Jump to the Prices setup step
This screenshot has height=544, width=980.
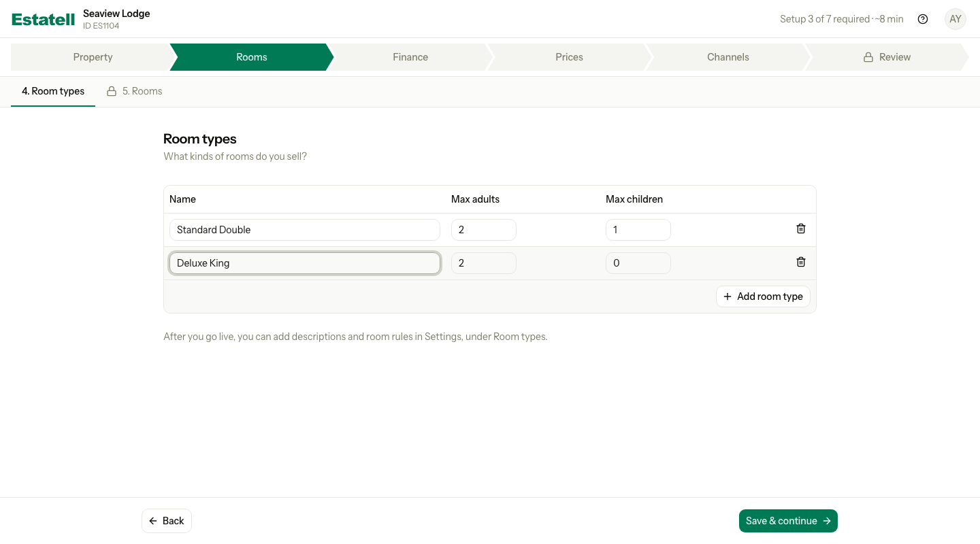[x=569, y=57]
